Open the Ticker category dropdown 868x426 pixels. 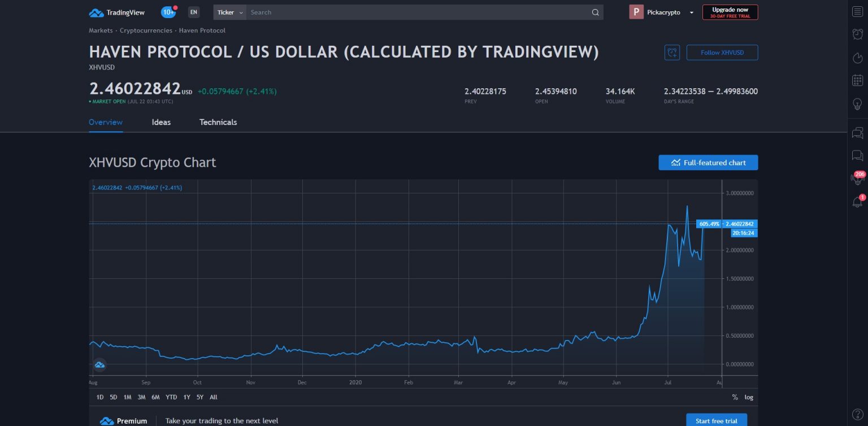229,12
